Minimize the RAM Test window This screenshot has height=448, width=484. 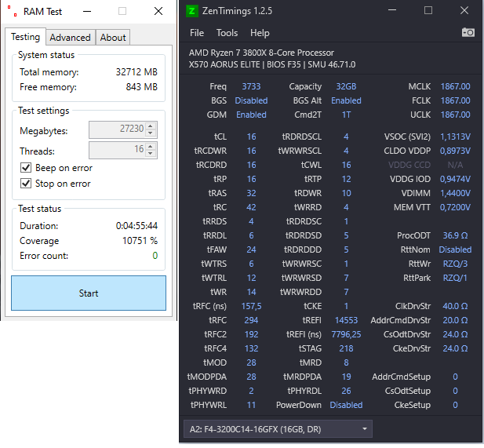[87, 12]
